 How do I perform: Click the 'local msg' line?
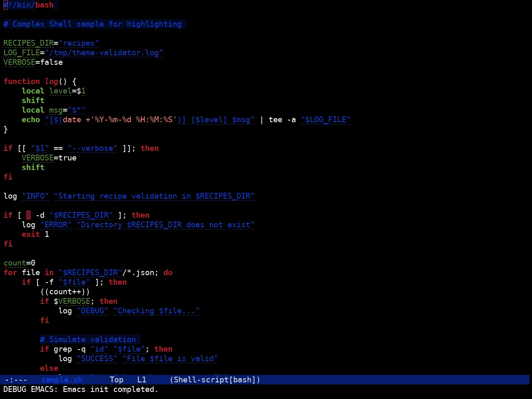(54, 110)
